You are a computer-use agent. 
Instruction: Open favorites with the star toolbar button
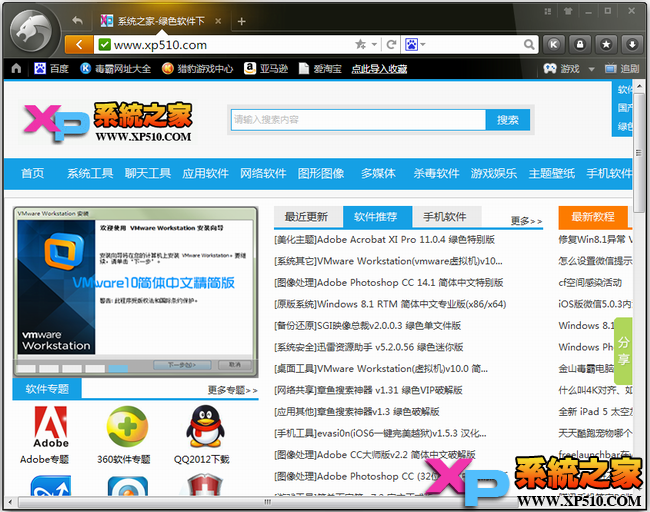click(x=606, y=44)
